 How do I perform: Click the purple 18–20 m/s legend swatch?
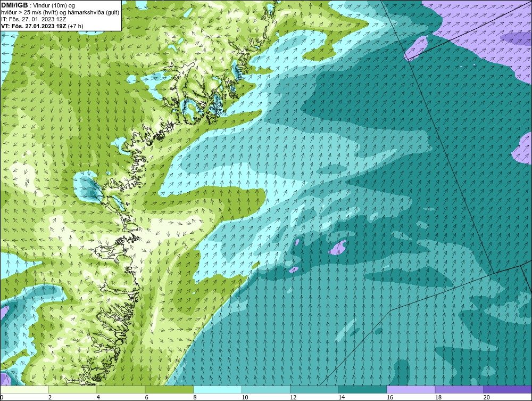[x=460, y=389]
